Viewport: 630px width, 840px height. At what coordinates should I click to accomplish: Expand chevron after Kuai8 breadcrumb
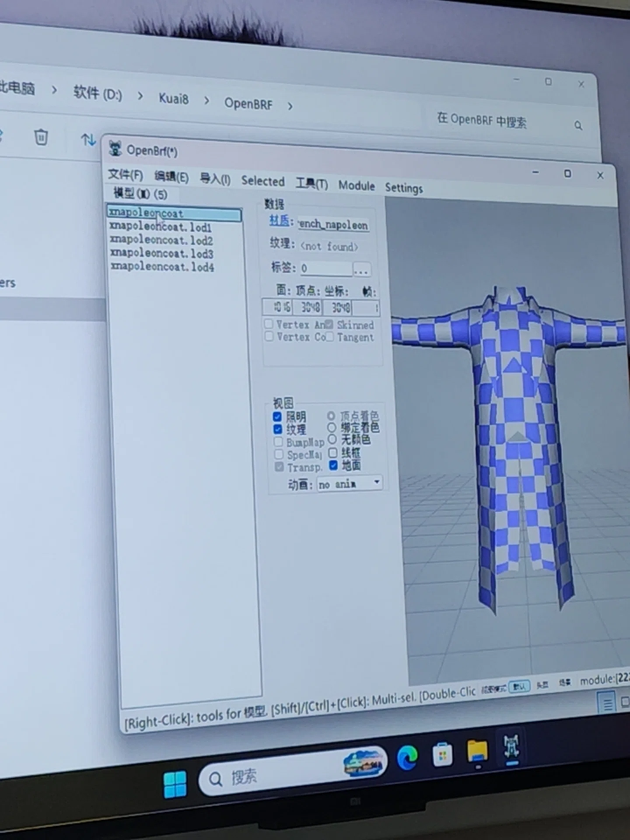pos(206,101)
